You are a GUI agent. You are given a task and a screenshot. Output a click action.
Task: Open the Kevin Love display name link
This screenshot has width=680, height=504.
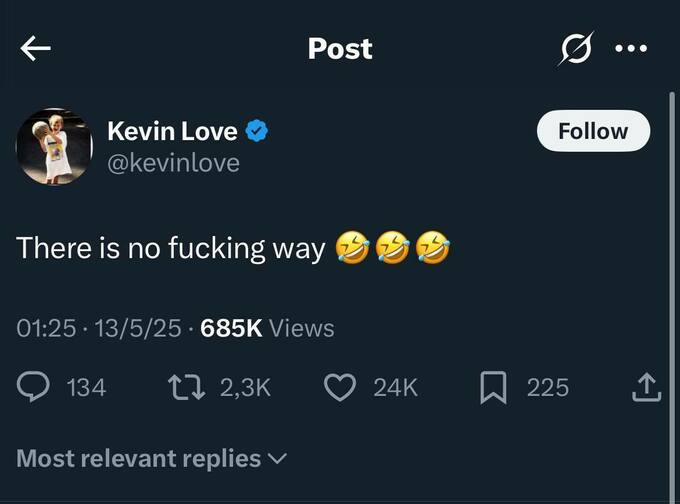pos(172,131)
